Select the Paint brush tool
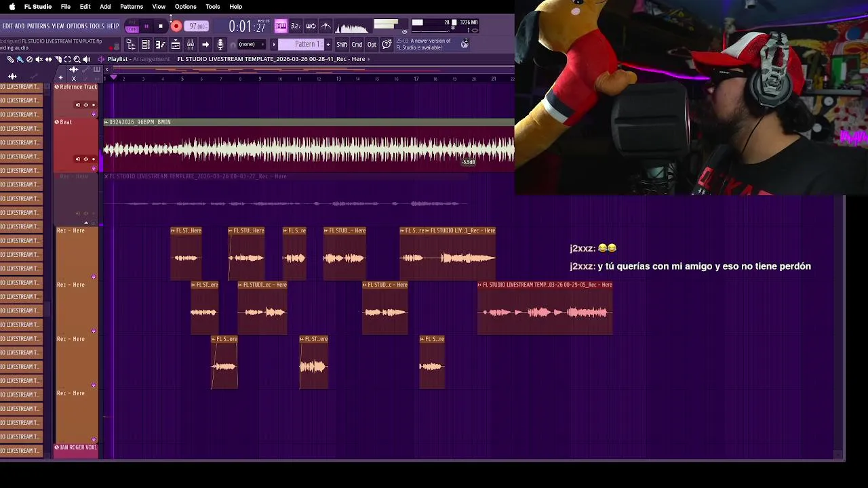This screenshot has height=488, width=868. 20,60
